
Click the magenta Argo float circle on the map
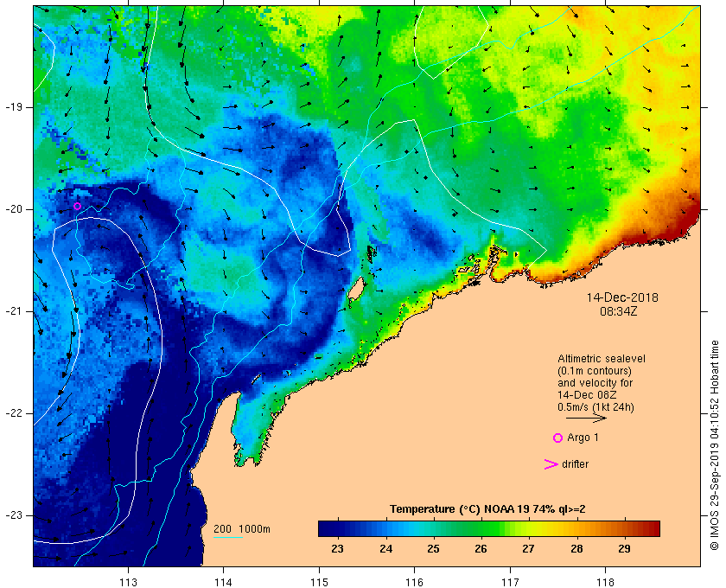pyautogui.click(x=77, y=206)
